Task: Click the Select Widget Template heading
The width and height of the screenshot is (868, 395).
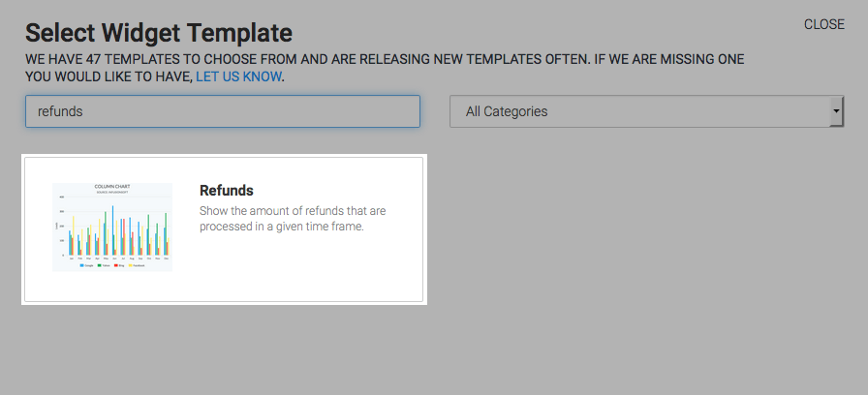Action: (x=159, y=33)
